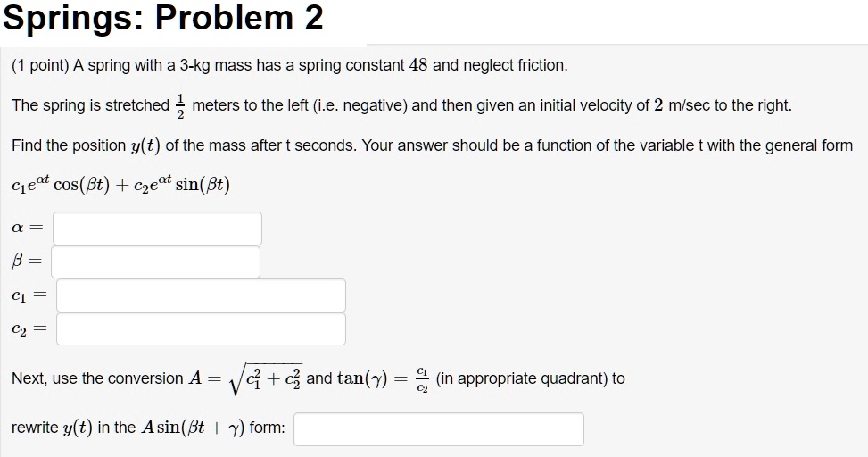868x457 pixels.
Task: Click the alpha answer input field
Action: coord(157,228)
